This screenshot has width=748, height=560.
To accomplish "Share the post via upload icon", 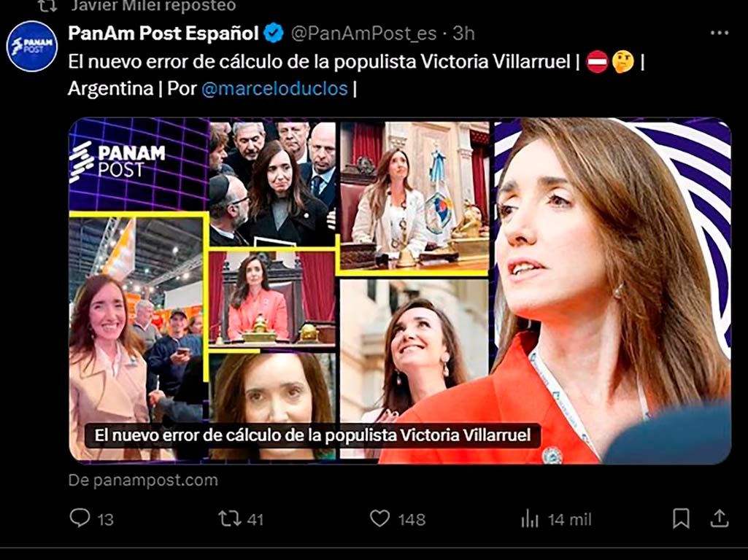I will pos(720,518).
